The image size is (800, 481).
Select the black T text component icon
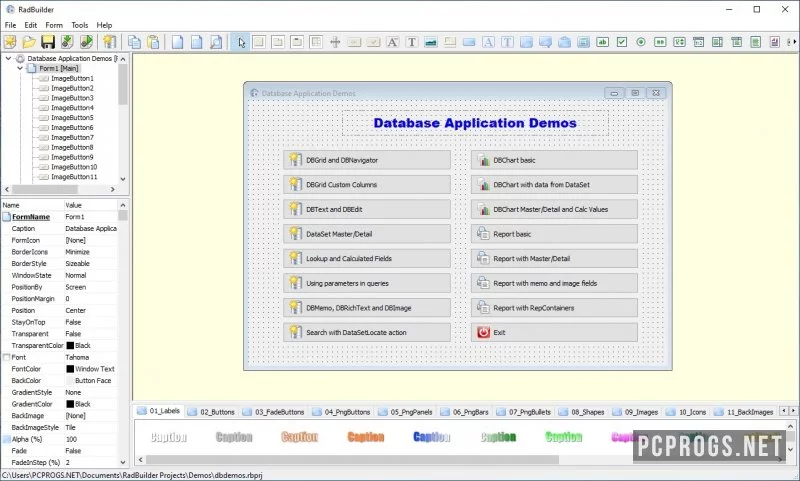pos(412,42)
